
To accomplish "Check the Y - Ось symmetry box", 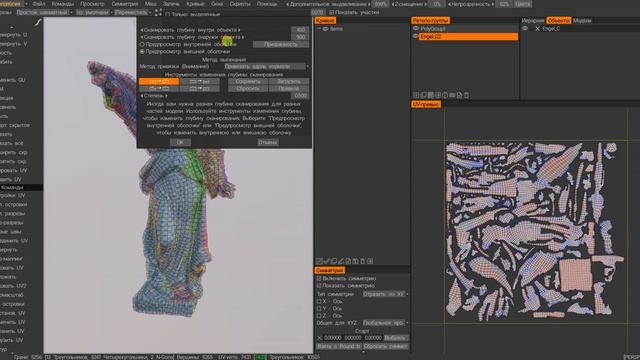I will pyautogui.click(x=319, y=309).
